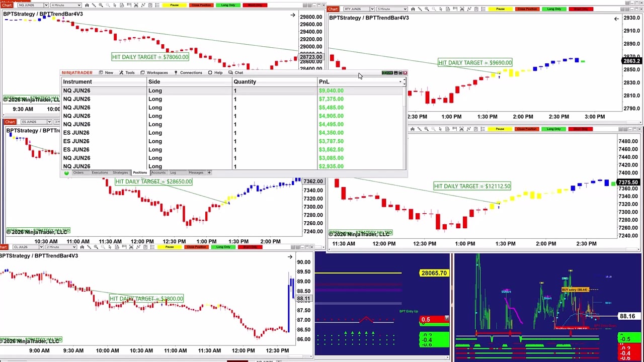Viewport: 644px width, 362px height.
Task: Toggle Chart Trader on RTY chart toolbar
Action: (455, 9)
